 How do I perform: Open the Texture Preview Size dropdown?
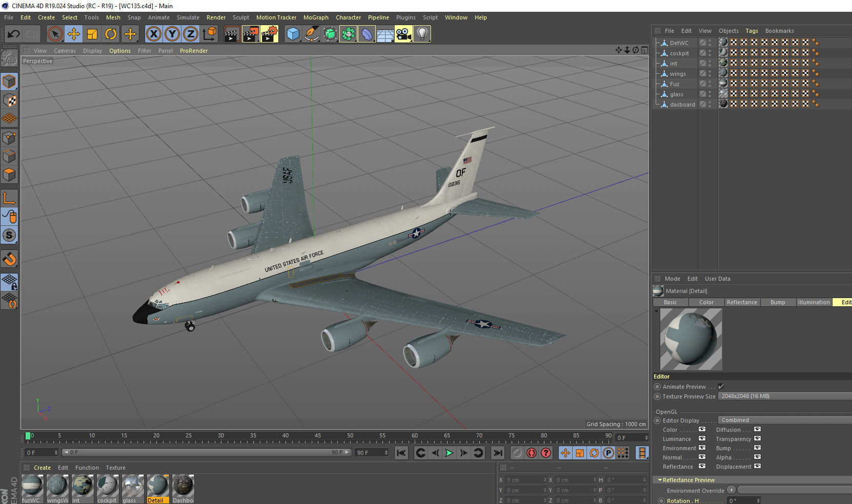[785, 396]
